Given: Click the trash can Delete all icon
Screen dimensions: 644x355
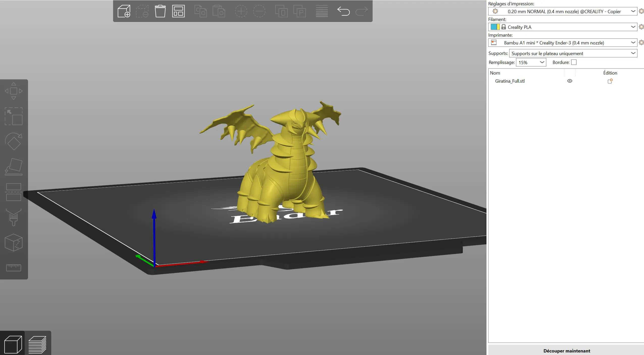Looking at the screenshot, I should coord(160,11).
